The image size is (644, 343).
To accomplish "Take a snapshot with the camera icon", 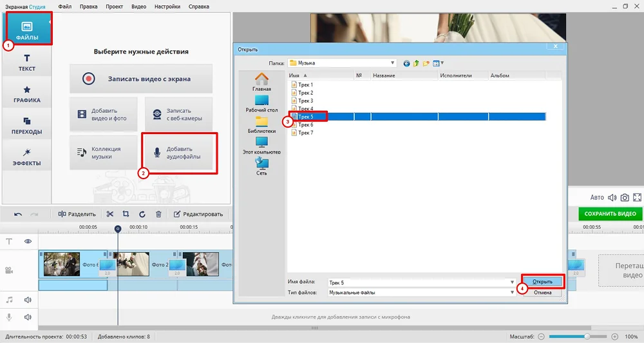I will 624,197.
